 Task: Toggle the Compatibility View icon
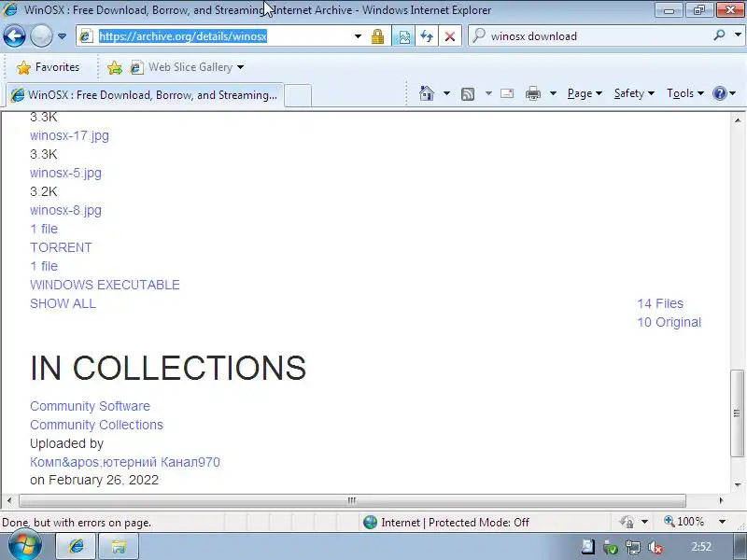(403, 36)
